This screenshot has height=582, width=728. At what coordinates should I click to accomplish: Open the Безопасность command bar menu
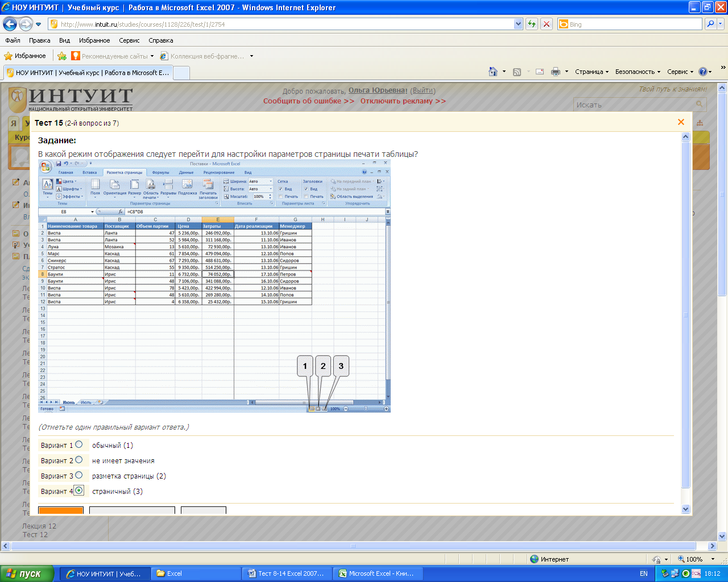point(638,72)
